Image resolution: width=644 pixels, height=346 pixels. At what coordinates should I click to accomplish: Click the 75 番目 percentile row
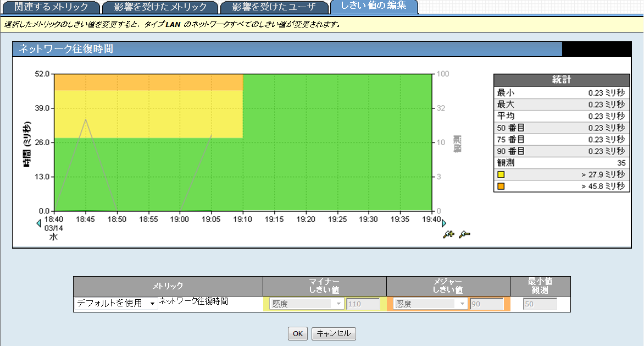point(562,139)
